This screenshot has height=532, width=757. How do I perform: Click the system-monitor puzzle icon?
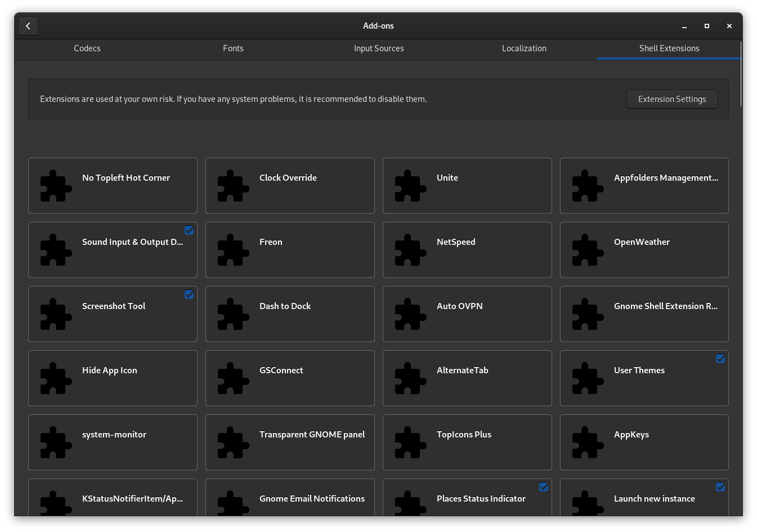pyautogui.click(x=56, y=442)
